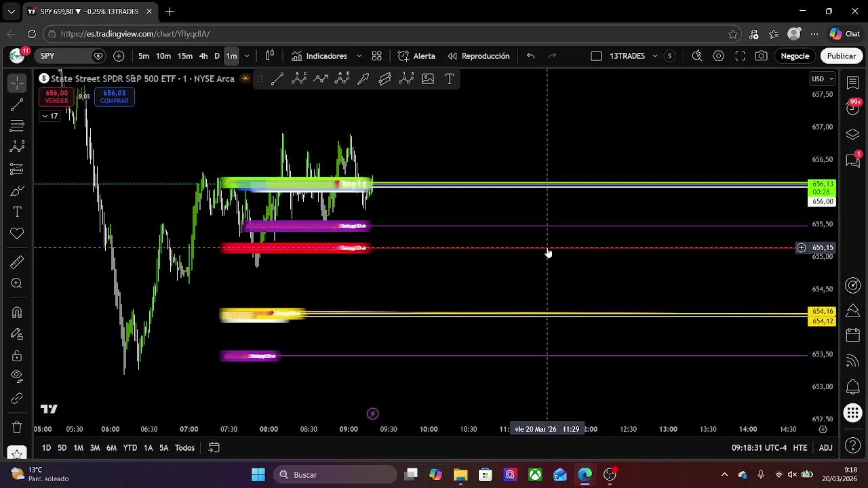Select the 5D date range
The image size is (868, 488).
[x=62, y=448]
